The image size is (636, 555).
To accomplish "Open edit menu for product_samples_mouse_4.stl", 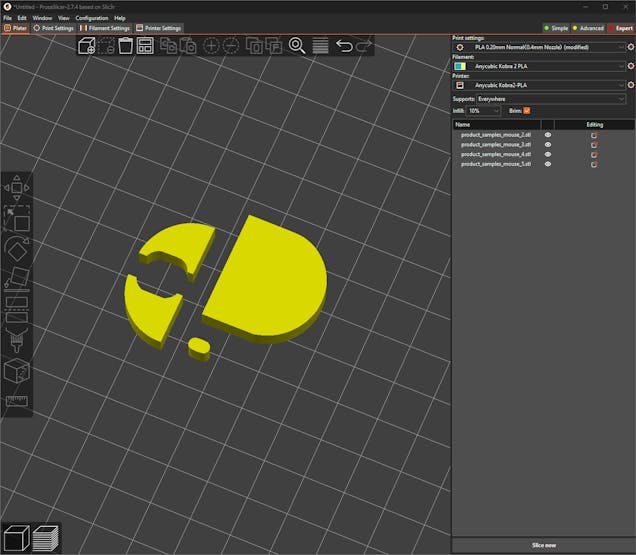I will (x=594, y=154).
